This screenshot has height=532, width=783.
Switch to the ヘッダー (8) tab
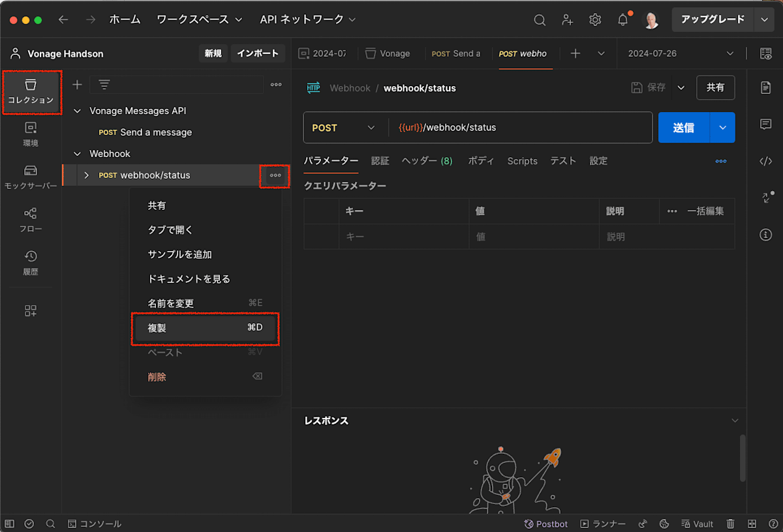point(427,161)
